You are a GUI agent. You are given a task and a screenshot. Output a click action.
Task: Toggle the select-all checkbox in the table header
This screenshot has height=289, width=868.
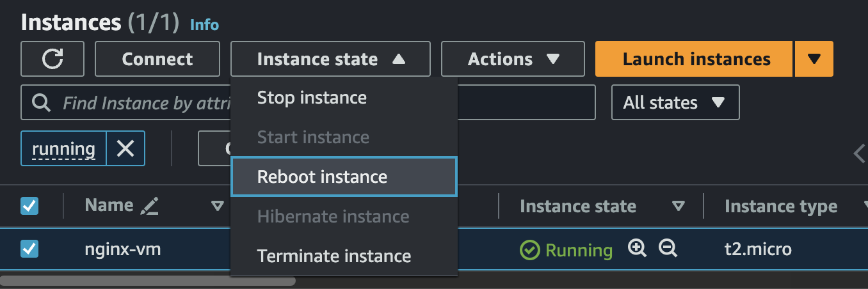point(29,206)
